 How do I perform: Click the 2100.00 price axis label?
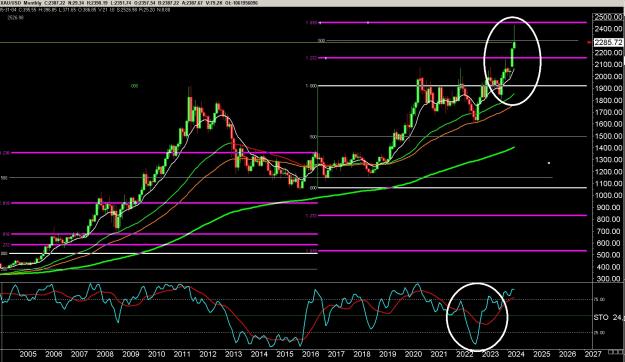coord(608,64)
